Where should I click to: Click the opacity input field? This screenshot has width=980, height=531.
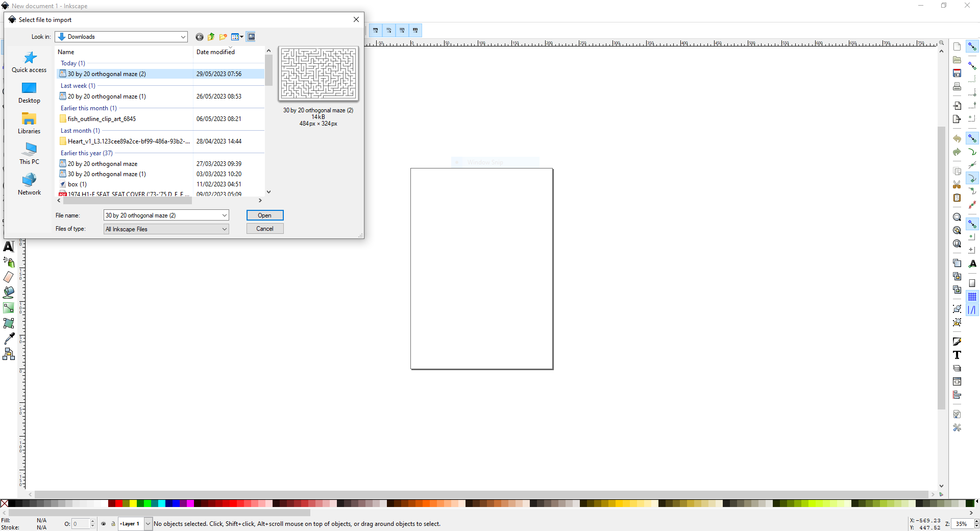(81, 524)
